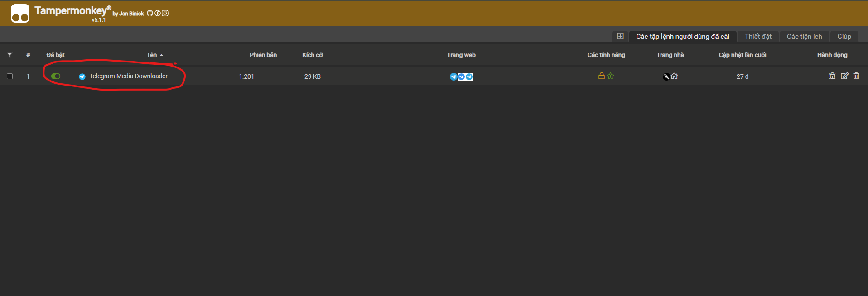868x296 pixels.
Task: Click the green star feature icon
Action: [611, 76]
